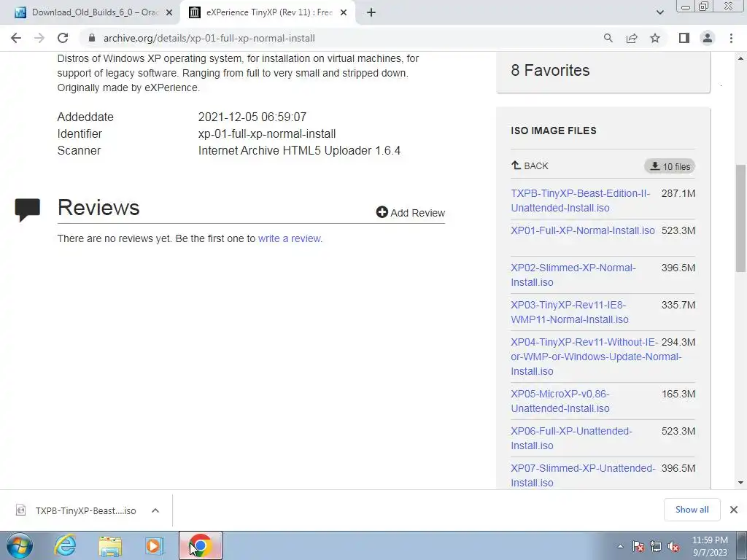The height and width of the screenshot is (560, 747).
Task: Click Show all downloads
Action: tap(692, 510)
